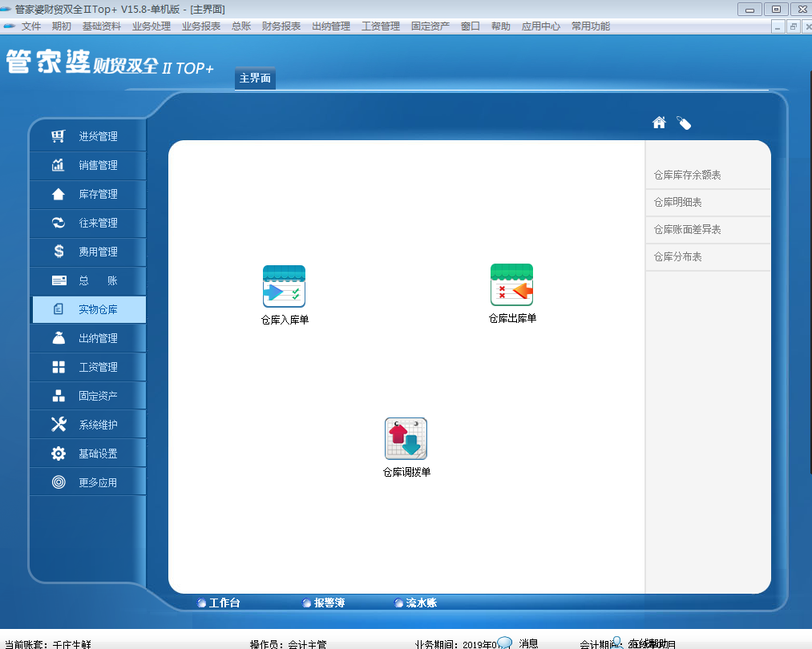Open the 窗口 menu
The height and width of the screenshot is (649, 812).
point(471,26)
